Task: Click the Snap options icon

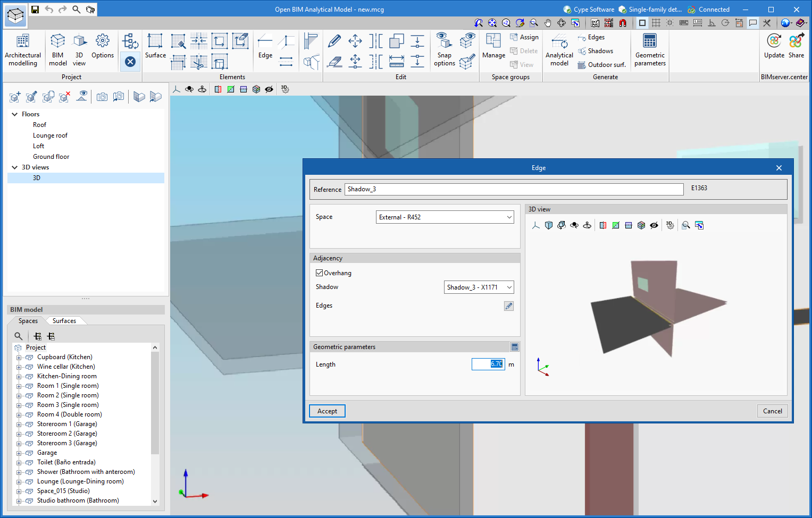Action: pos(444,49)
